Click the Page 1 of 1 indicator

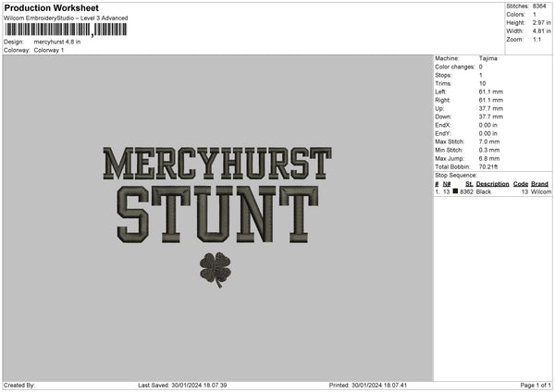536,386
